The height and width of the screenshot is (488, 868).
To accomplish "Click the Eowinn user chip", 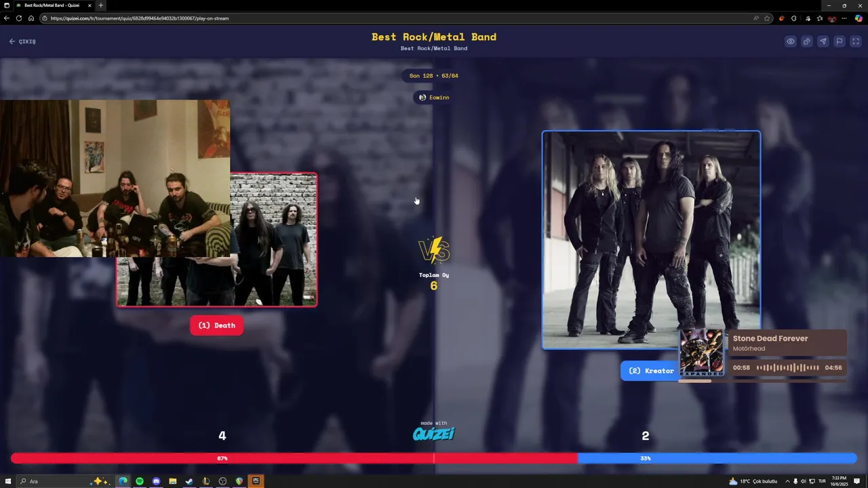I will point(434,98).
